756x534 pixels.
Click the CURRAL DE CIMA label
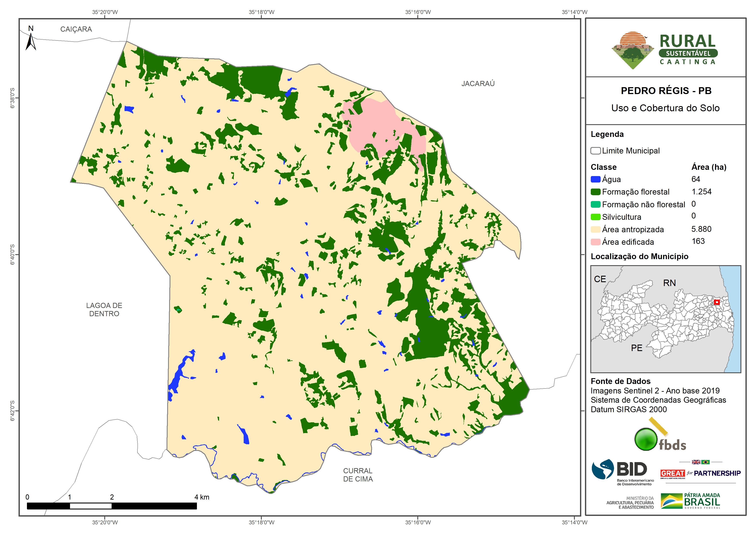coord(358,475)
